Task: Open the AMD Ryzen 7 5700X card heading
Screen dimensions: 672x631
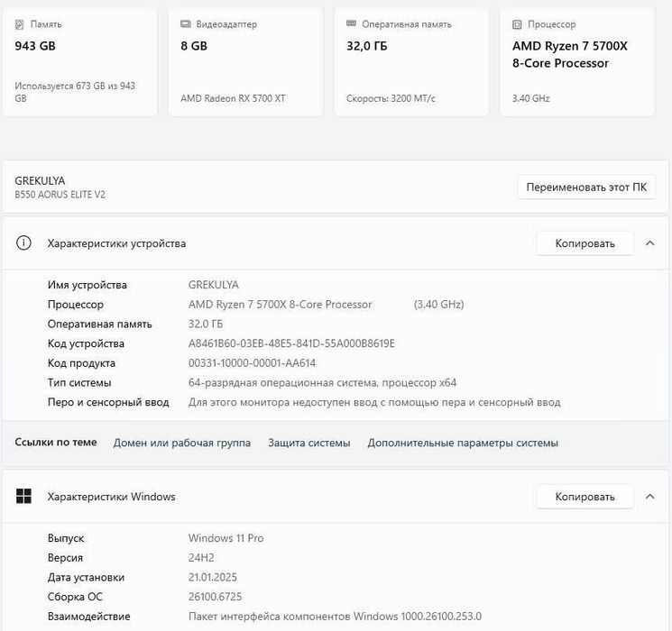Action: (570, 54)
